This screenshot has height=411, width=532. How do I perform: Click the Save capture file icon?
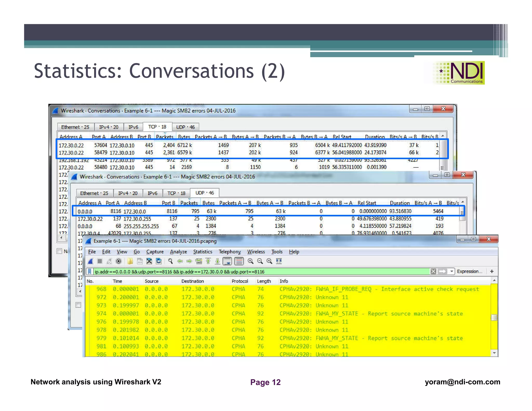point(140,261)
